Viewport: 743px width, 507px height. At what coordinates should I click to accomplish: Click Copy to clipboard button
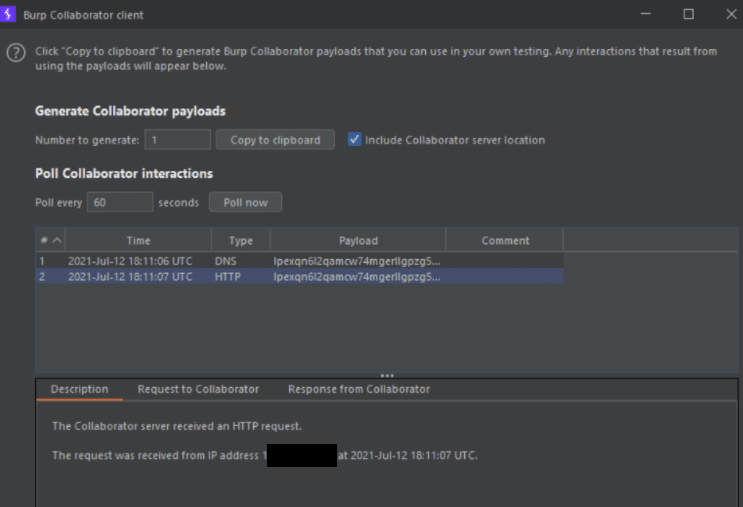pyautogui.click(x=275, y=140)
